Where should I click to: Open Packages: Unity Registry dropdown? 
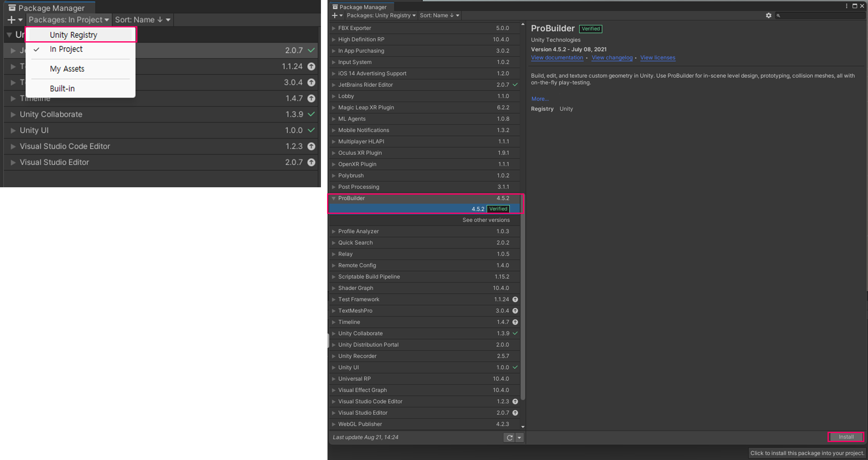[x=381, y=16]
